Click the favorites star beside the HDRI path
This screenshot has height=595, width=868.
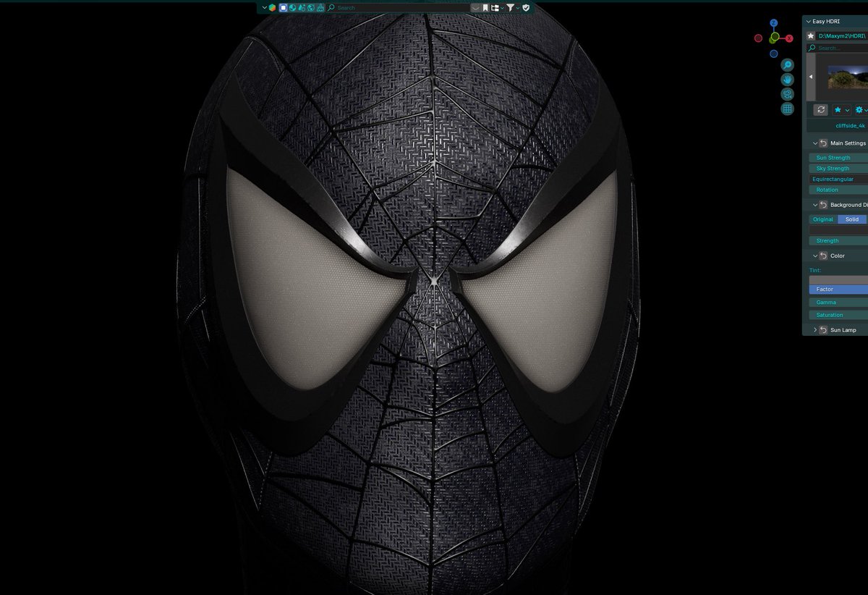tap(811, 35)
